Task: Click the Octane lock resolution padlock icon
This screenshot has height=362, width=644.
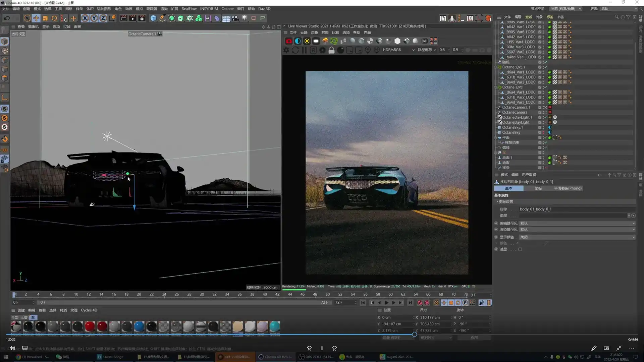Action: 331,50
